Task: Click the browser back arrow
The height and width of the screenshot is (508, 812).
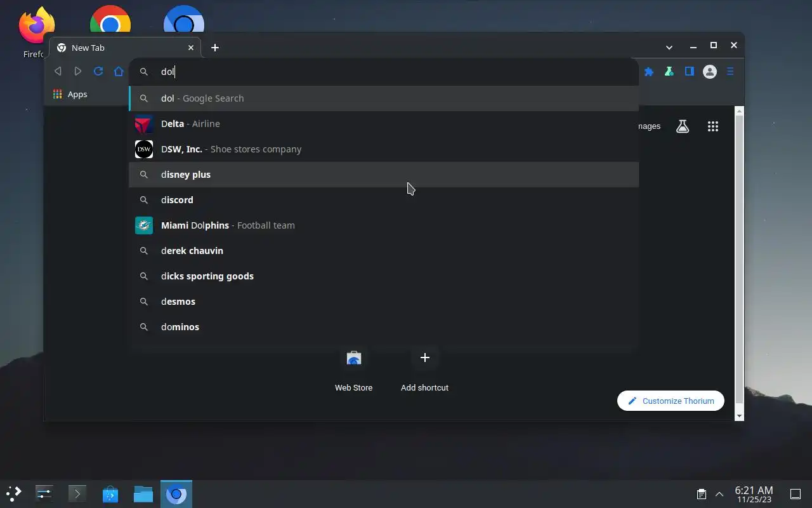Action: pos(58,71)
